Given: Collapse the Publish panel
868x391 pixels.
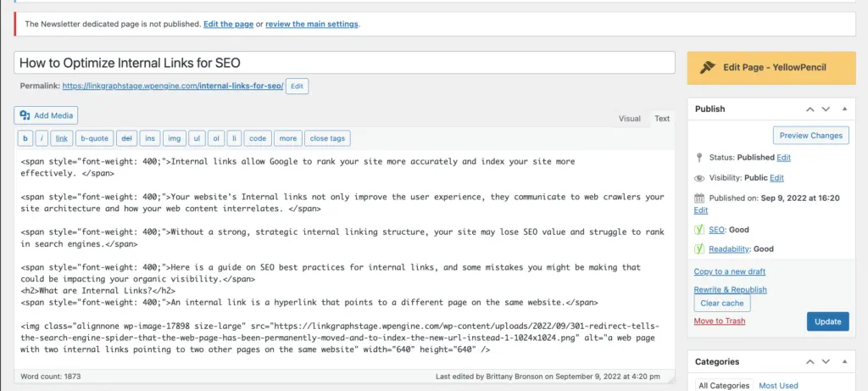Looking at the screenshot, I should point(844,109).
